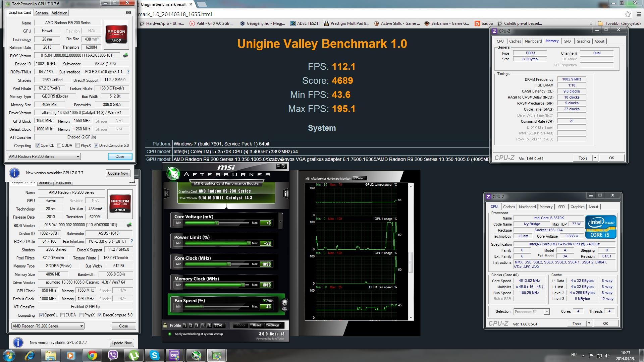Open Windows Media Player from taskbar
This screenshot has height=362, width=644.
[x=71, y=355]
